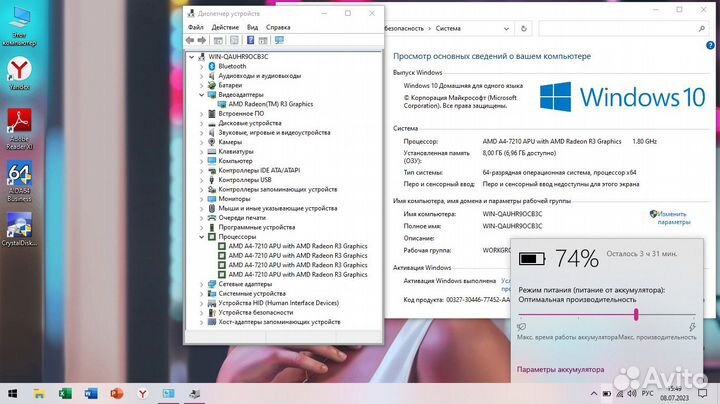Open Adobe Reader XI desktop icon
Image resolution: width=720 pixels, height=404 pixels.
point(19,129)
